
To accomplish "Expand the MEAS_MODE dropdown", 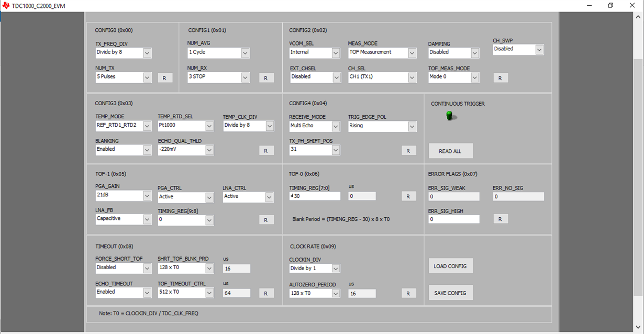I will 382,53.
